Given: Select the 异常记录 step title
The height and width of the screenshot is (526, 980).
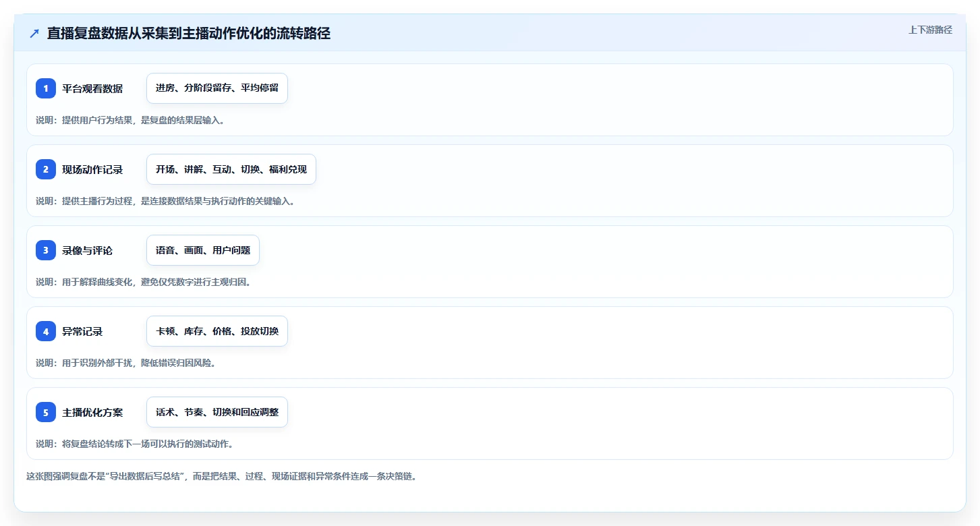Looking at the screenshot, I should [x=82, y=331].
